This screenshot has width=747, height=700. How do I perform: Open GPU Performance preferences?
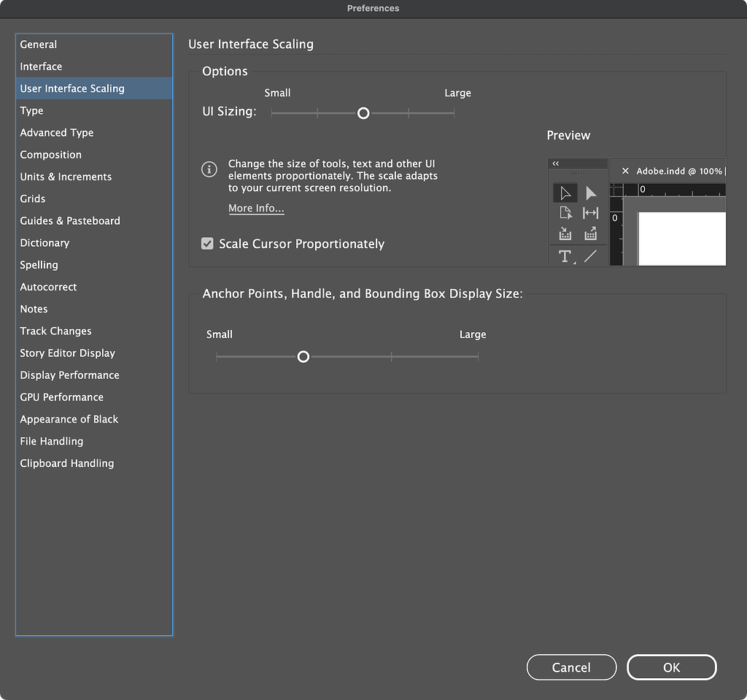tap(94, 397)
